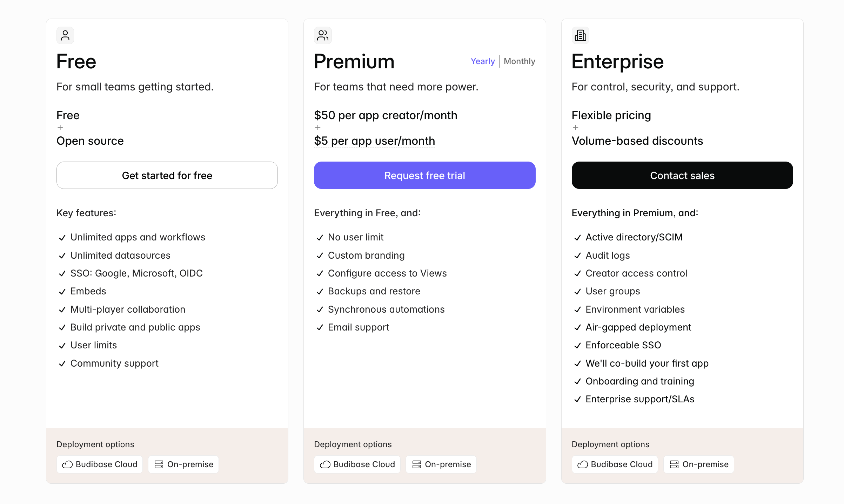
Task: Click the building icon above Enterprise
Action: (581, 35)
